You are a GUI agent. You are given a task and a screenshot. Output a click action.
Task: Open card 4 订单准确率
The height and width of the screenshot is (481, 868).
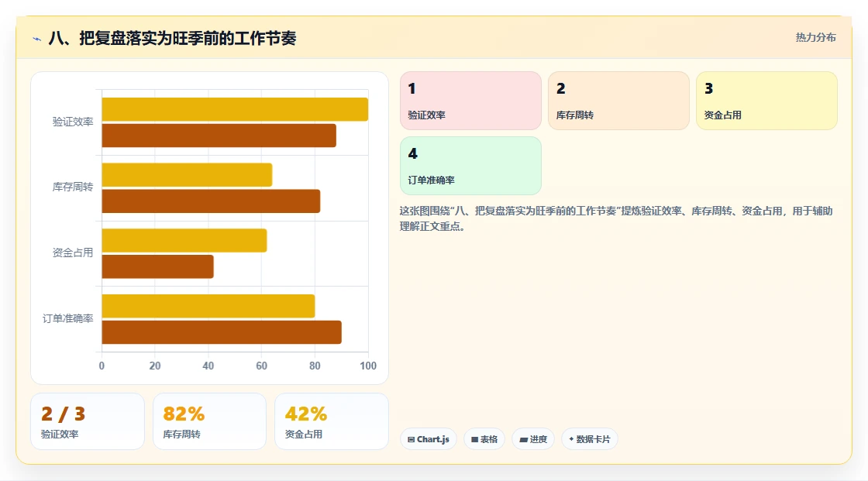tap(470, 166)
